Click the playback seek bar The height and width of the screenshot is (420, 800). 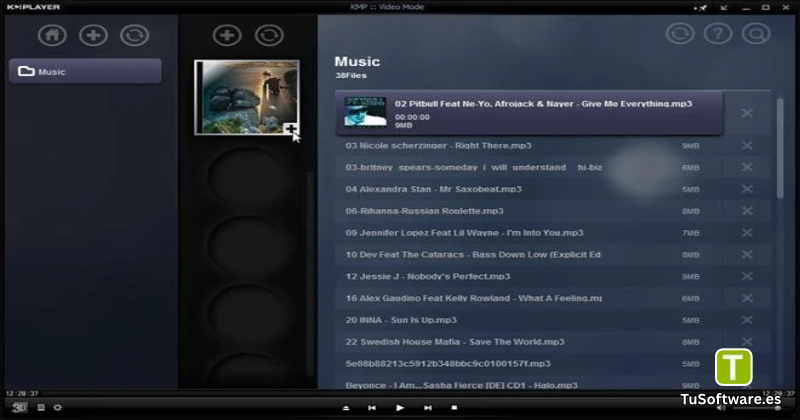400,393
